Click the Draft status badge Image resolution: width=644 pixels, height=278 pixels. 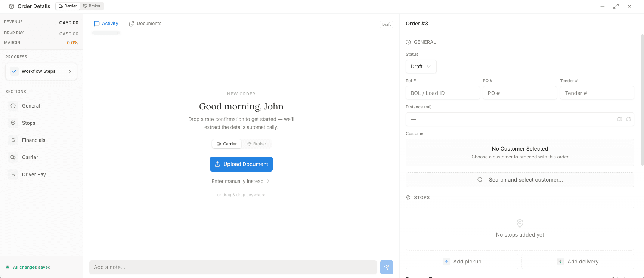(x=386, y=24)
